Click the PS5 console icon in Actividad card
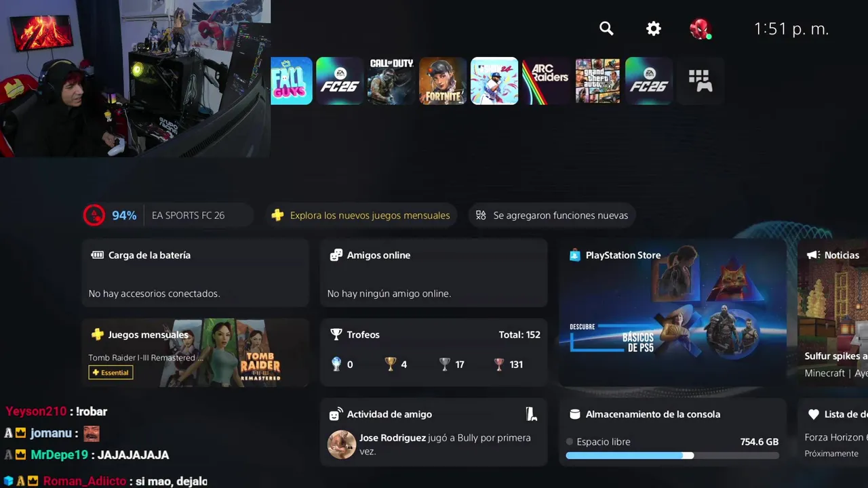 (532, 414)
